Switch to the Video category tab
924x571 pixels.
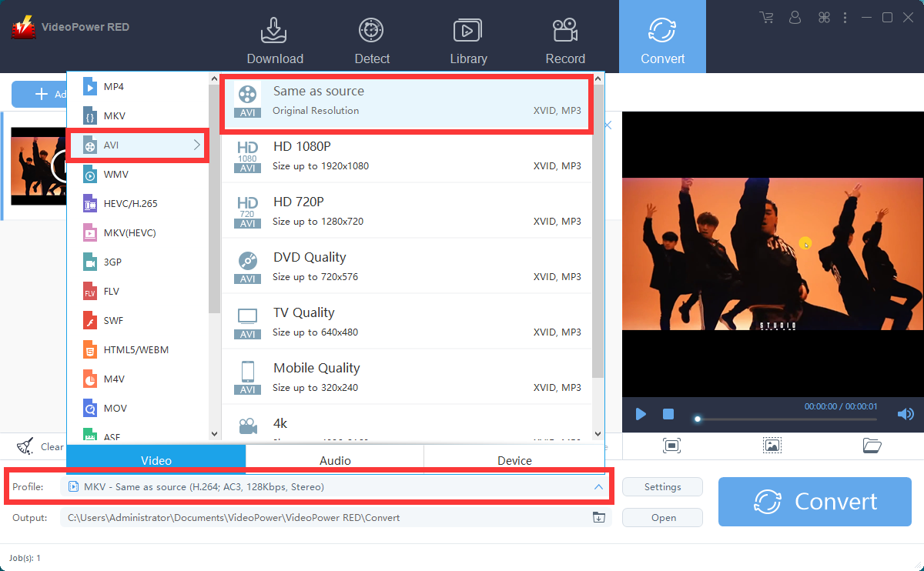point(156,460)
